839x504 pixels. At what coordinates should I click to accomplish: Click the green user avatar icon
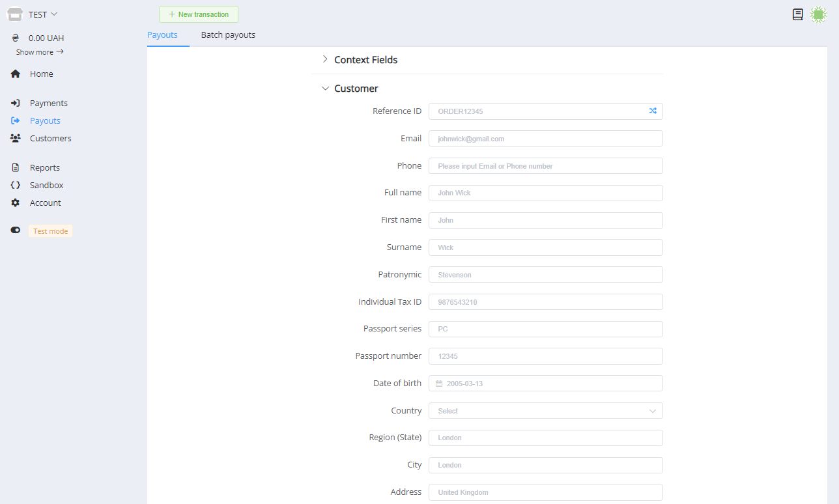point(818,14)
